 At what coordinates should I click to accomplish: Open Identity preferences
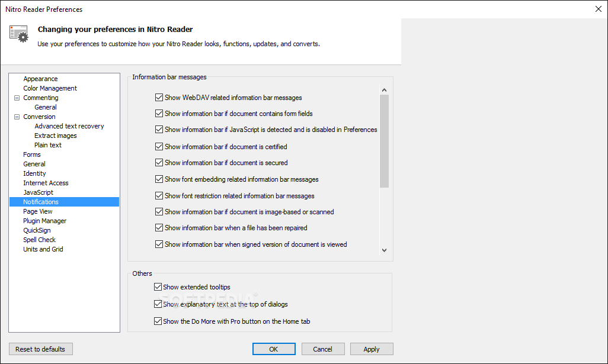[34, 173]
